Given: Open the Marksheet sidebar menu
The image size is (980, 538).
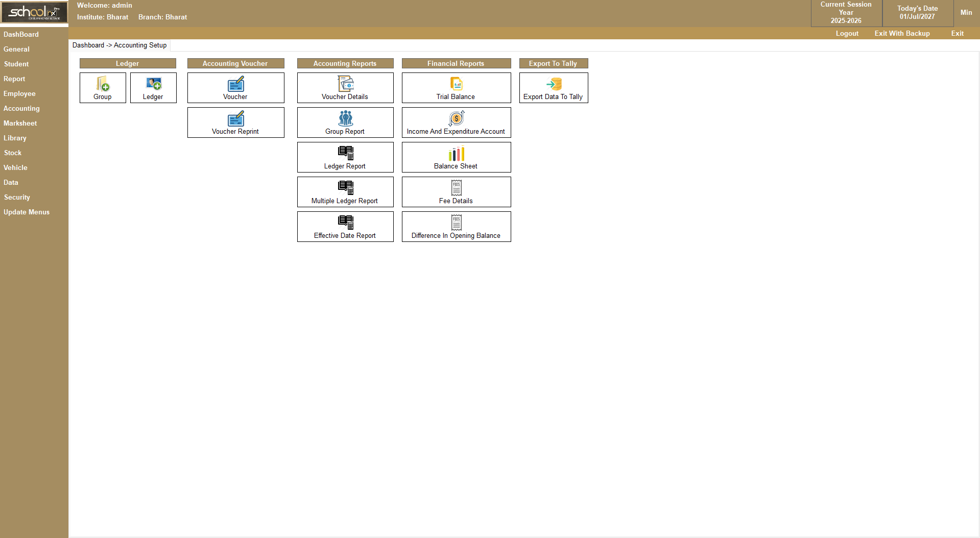Looking at the screenshot, I should pos(20,123).
